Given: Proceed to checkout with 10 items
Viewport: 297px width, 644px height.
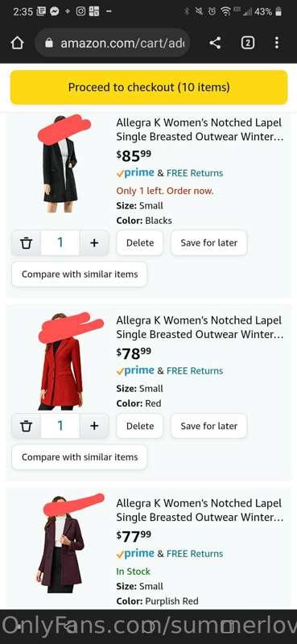Looking at the screenshot, I should (x=149, y=88).
